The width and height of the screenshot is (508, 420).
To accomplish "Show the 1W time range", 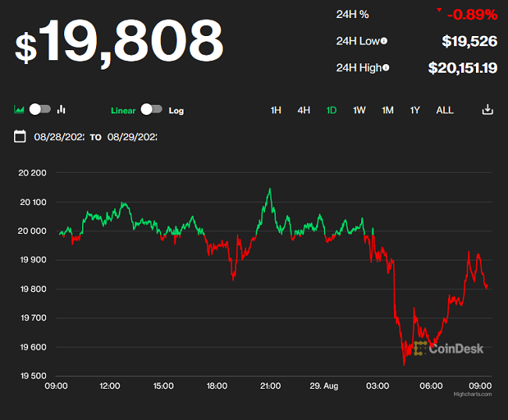I will [360, 110].
